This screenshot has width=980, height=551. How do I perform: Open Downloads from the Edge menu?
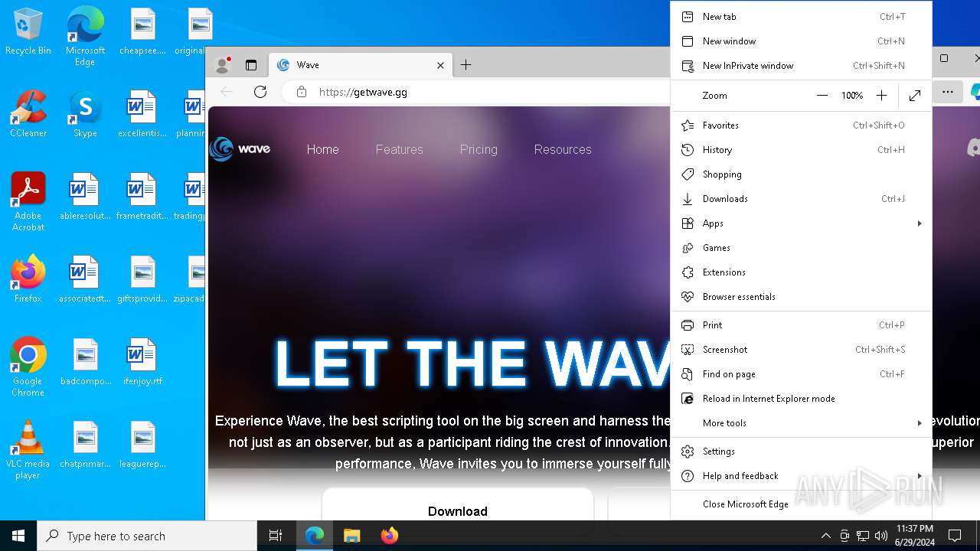pyautogui.click(x=801, y=199)
